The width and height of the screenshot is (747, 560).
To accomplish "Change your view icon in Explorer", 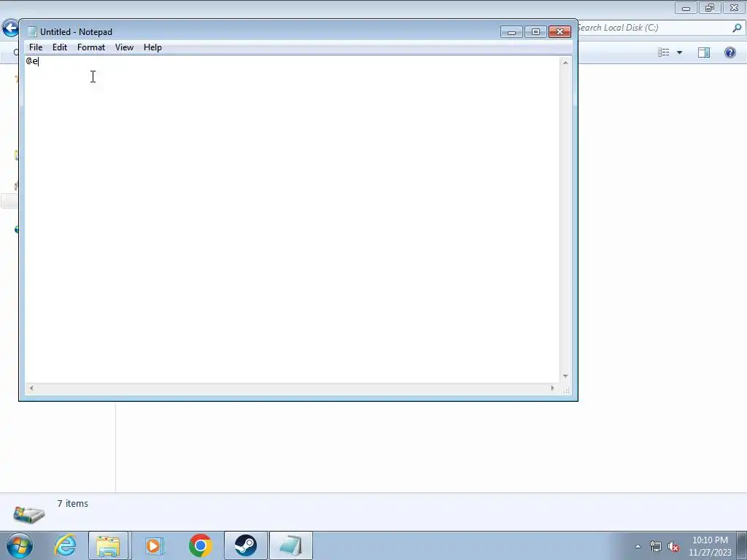I will click(x=664, y=52).
